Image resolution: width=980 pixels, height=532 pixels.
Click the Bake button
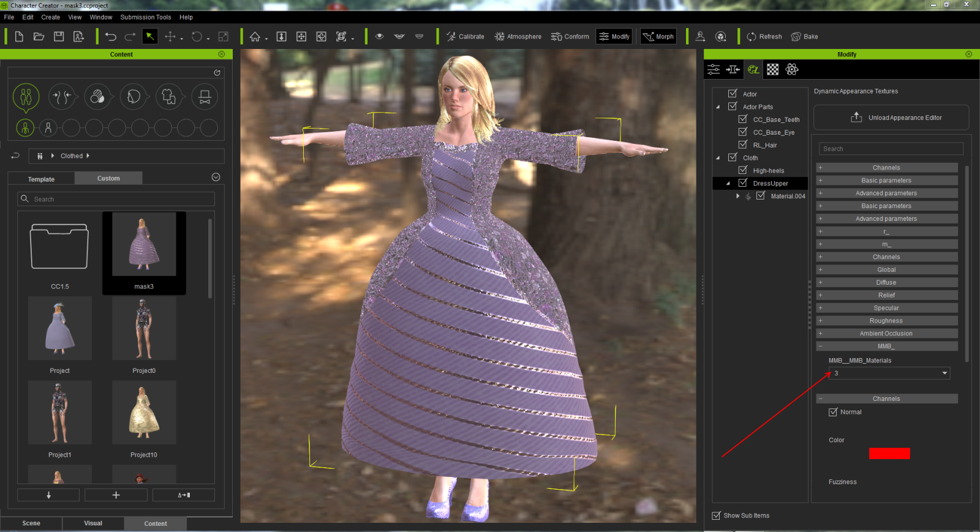coord(805,37)
